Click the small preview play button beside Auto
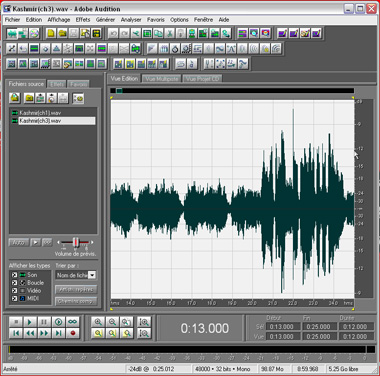The image size is (380, 376). pyautogui.click(x=35, y=242)
